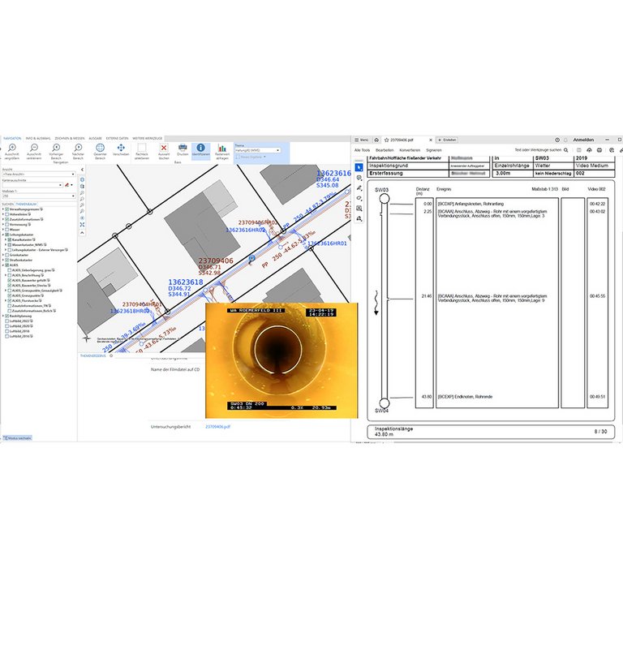
Task: Expand the Kanalkataster tree node
Action: click(x=6, y=239)
